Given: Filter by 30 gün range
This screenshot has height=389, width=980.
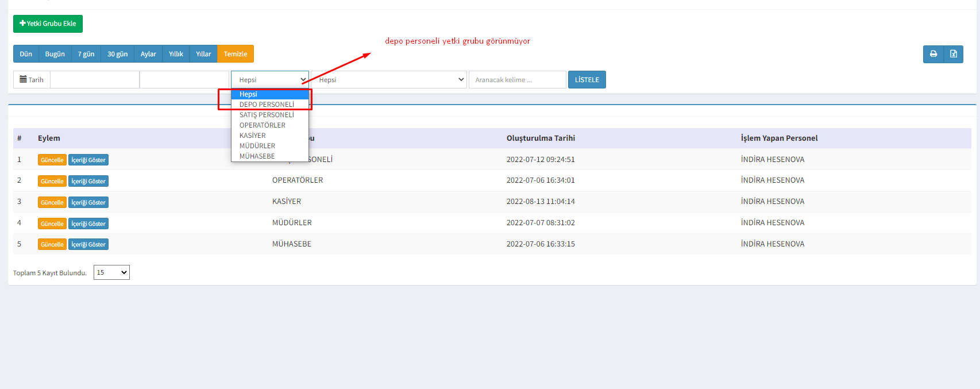Looking at the screenshot, I should (x=117, y=54).
